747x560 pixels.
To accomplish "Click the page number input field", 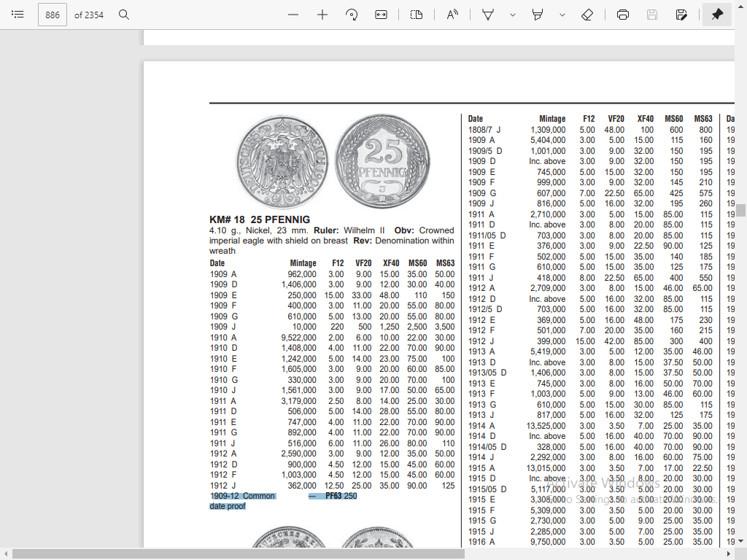I will 52,15.
